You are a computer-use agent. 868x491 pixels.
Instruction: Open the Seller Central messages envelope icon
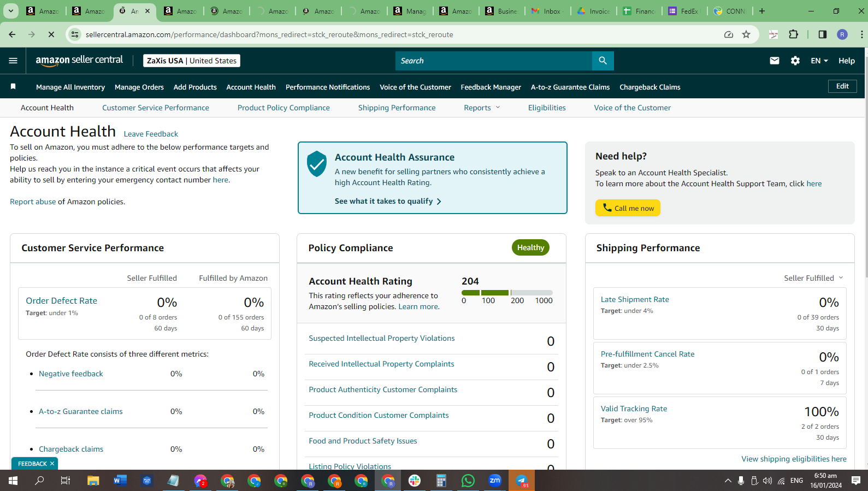pos(774,61)
